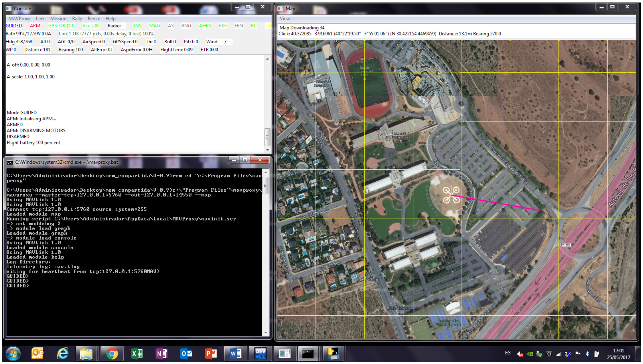Viewport: 643px width, 364px height.
Task: Open Excel from the taskbar
Action: [136, 354]
